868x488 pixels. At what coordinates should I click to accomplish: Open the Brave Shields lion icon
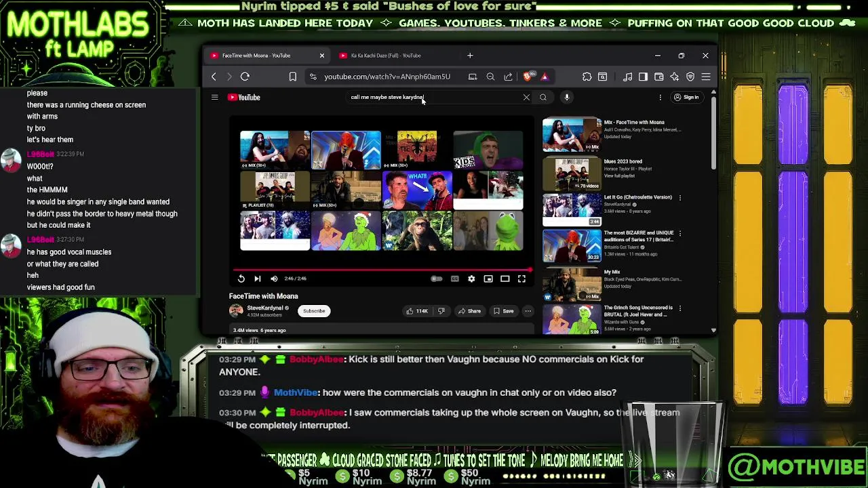point(528,76)
